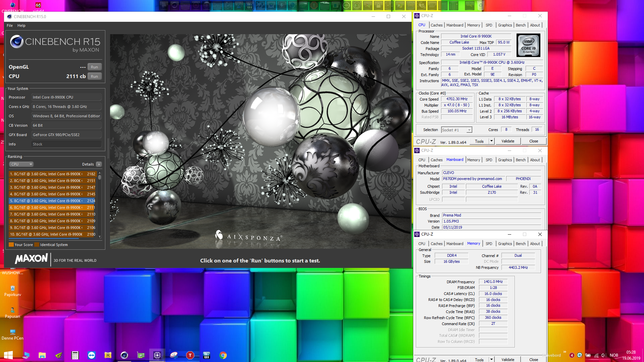Open the Snipping Tool taskbar icon
The height and width of the screenshot is (362, 644).
[x=174, y=355]
